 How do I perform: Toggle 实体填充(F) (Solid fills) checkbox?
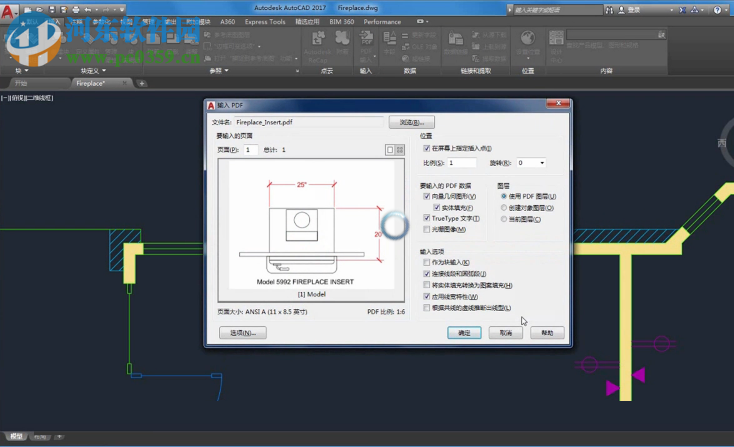tap(436, 207)
